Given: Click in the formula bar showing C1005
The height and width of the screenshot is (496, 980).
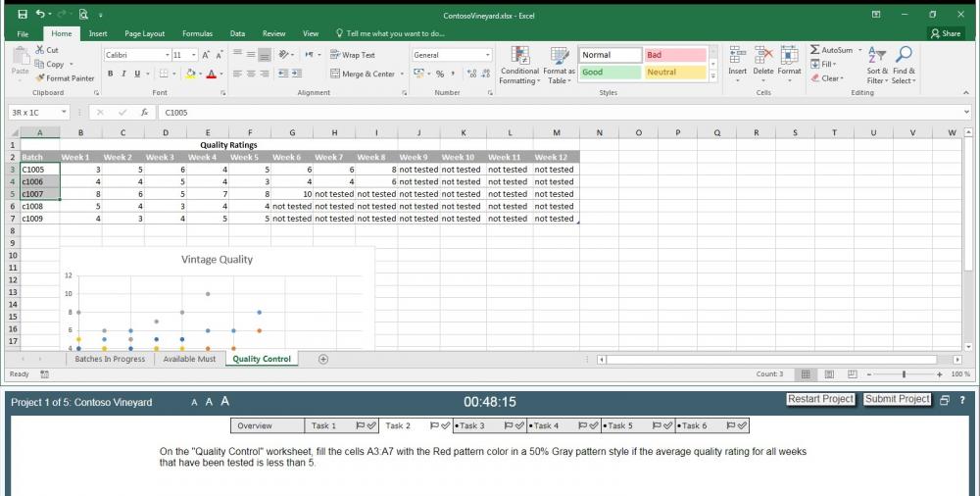Looking at the screenshot, I should click(560, 113).
